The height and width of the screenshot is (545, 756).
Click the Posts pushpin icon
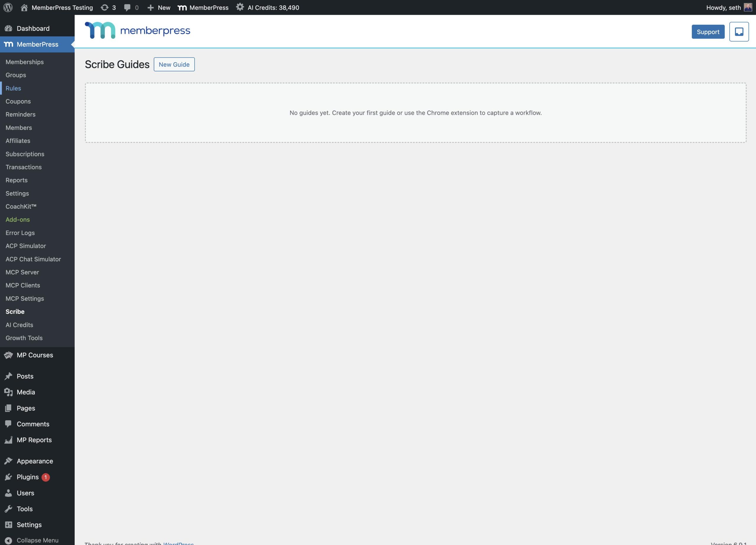click(x=8, y=376)
